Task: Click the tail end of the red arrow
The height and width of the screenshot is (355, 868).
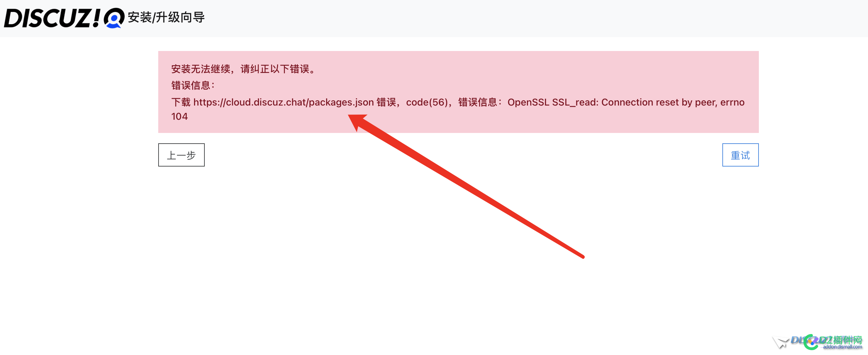Action: click(582, 257)
